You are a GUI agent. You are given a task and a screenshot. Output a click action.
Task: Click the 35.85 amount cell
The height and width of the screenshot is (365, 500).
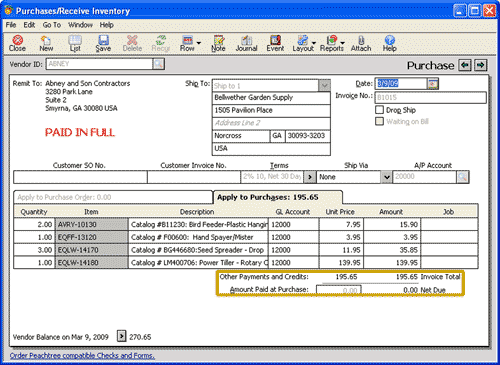coord(392,250)
